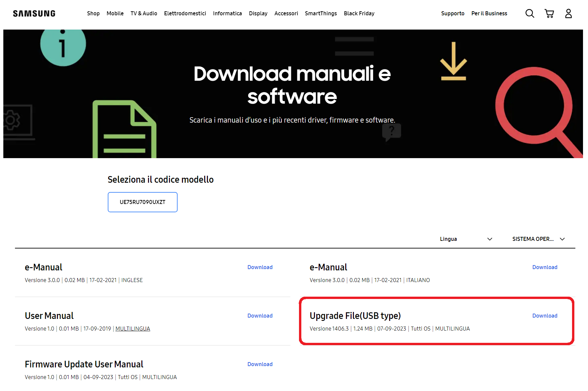This screenshot has height=391, width=588.
Task: Open the Black Friday menu
Action: (x=359, y=13)
